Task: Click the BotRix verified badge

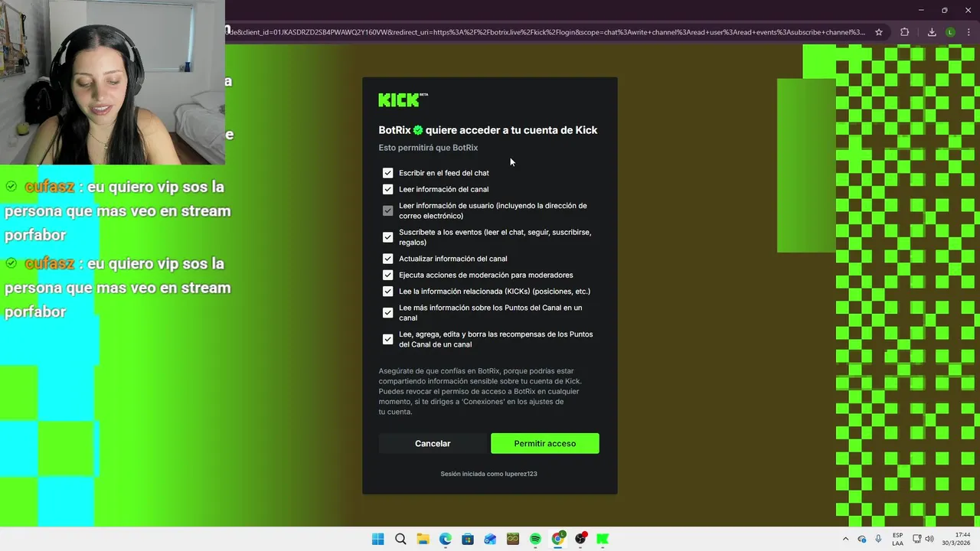Action: [x=418, y=130]
